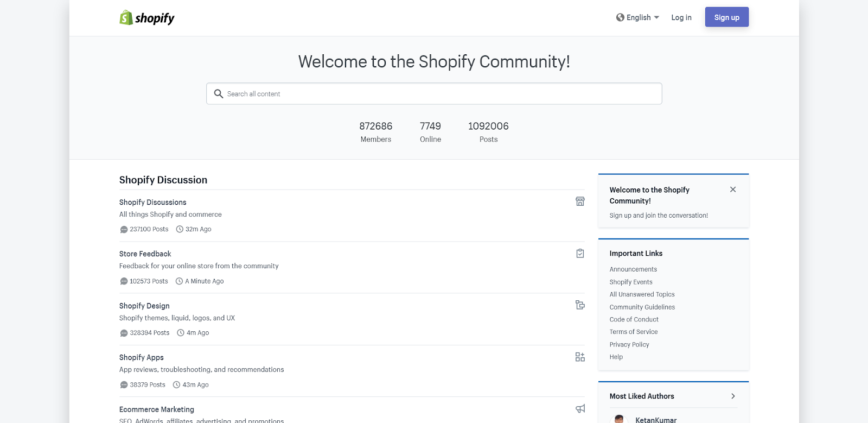Click the apps grid icon beside Shopify Apps
868x423 pixels.
pos(580,357)
